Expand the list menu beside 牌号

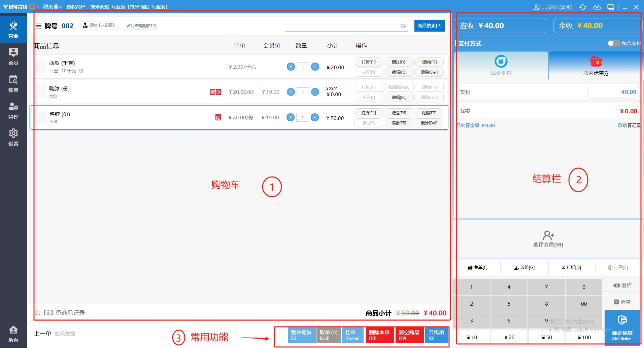pos(38,26)
